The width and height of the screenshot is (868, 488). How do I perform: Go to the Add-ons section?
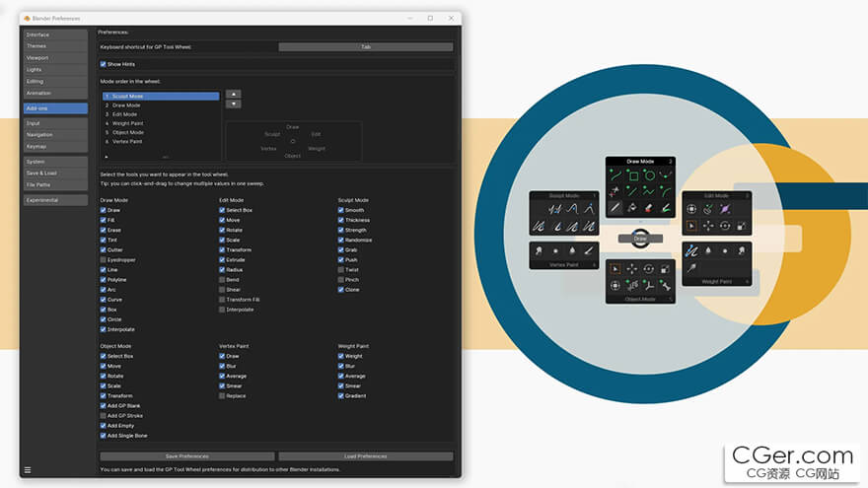click(x=55, y=107)
